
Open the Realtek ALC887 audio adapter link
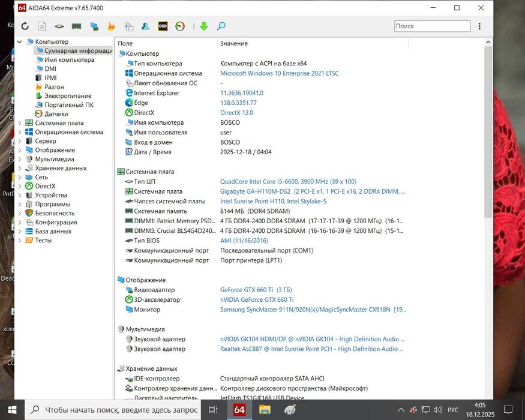(312, 349)
